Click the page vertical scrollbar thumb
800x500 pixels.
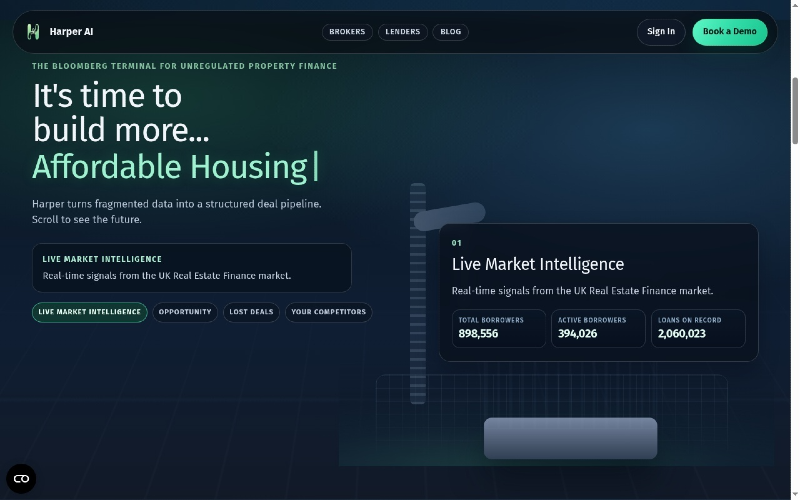pyautogui.click(x=795, y=111)
